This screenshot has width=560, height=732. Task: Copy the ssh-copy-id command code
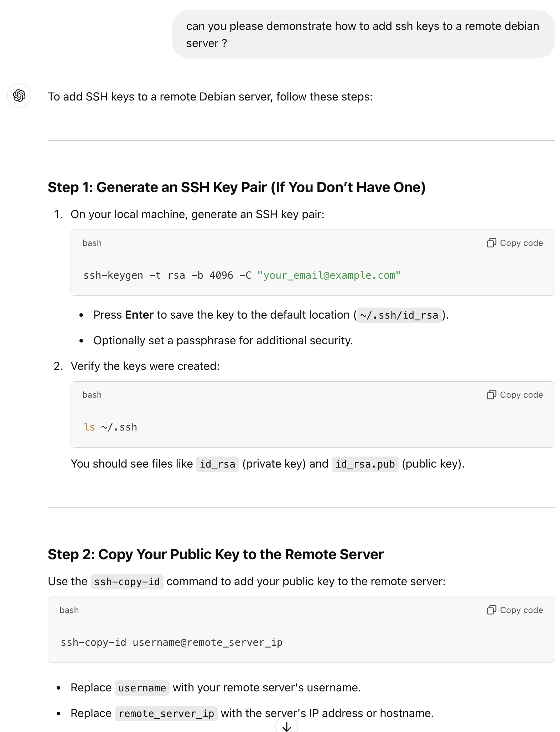515,610
